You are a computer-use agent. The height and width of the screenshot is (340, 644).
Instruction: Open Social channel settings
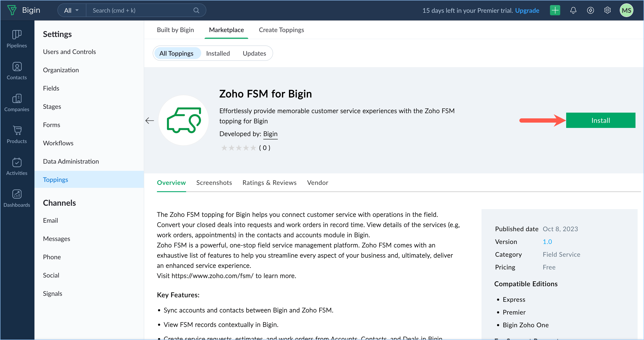[51, 275]
